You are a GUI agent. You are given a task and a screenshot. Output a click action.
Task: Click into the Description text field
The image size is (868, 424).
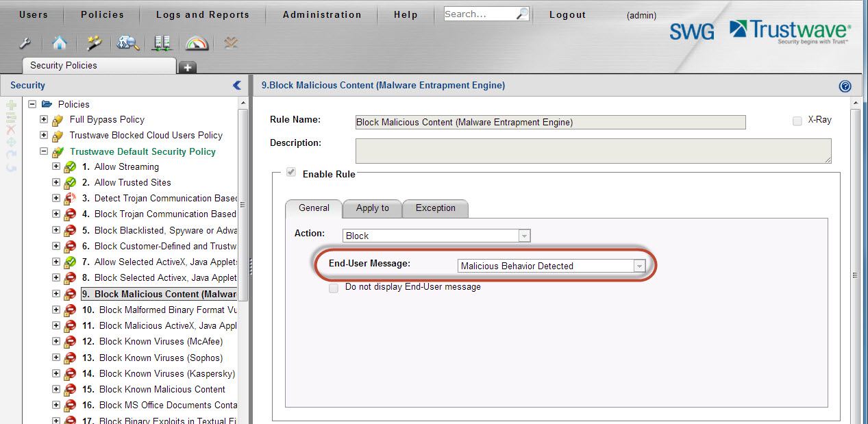(593, 151)
